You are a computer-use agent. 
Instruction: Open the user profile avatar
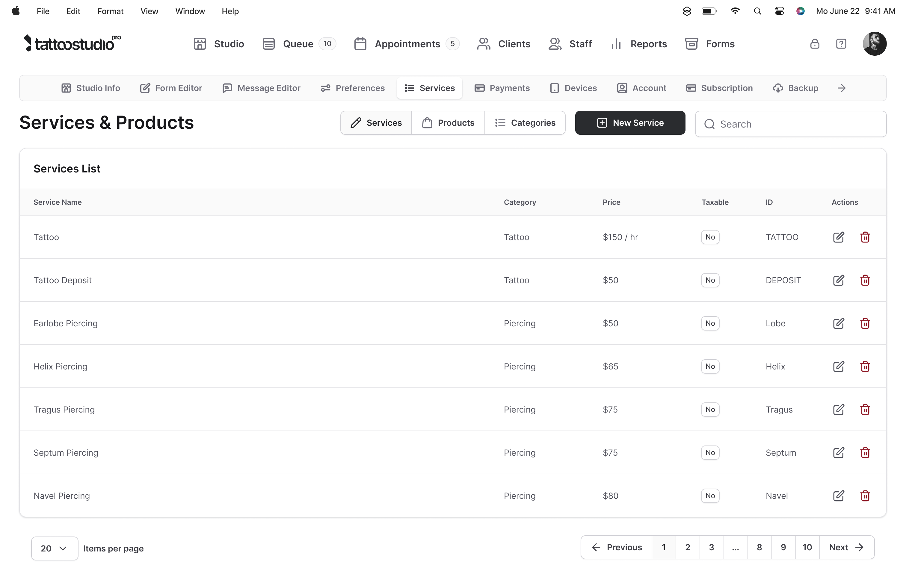pos(875,44)
